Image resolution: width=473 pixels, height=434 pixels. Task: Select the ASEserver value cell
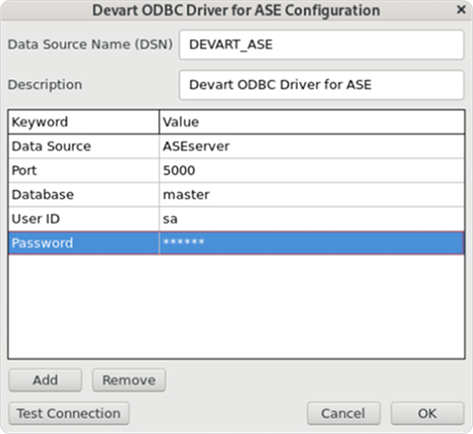point(312,146)
